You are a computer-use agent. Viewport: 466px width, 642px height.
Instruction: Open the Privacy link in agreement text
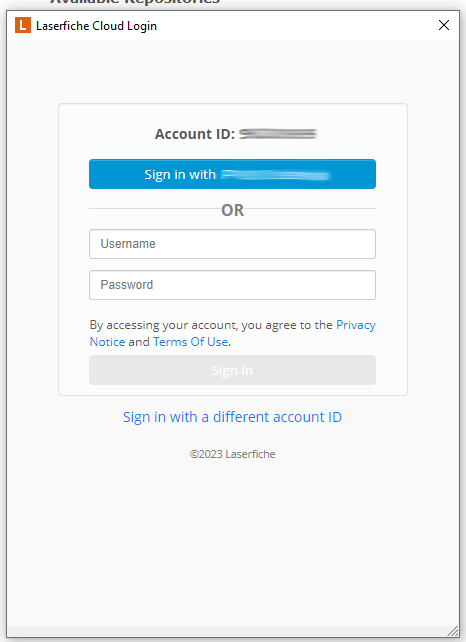pos(356,325)
